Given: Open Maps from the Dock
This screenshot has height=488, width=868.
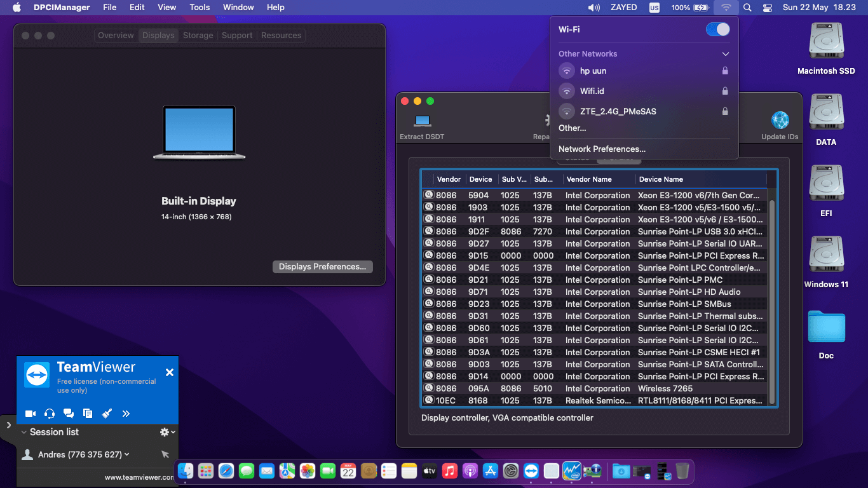Looking at the screenshot, I should (287, 471).
